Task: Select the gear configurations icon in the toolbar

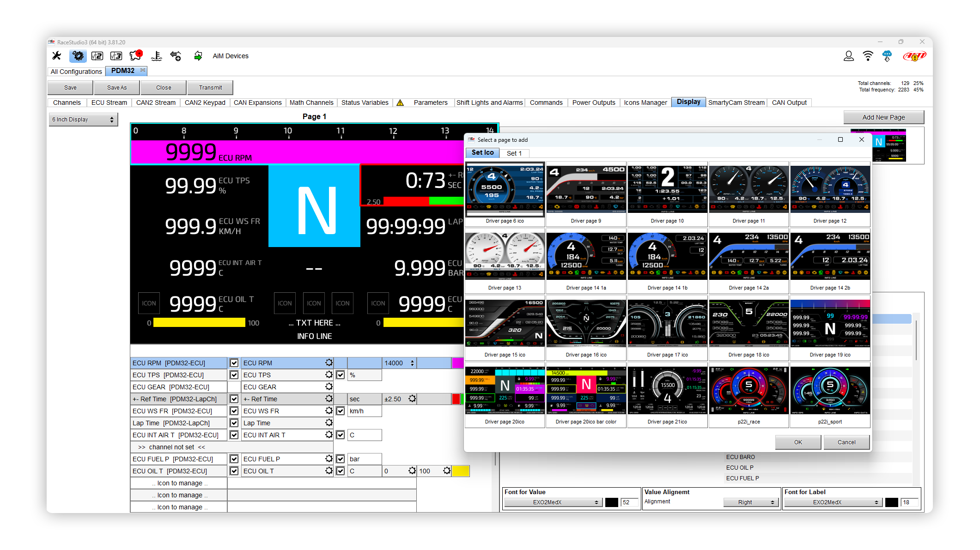Action: click(78, 56)
